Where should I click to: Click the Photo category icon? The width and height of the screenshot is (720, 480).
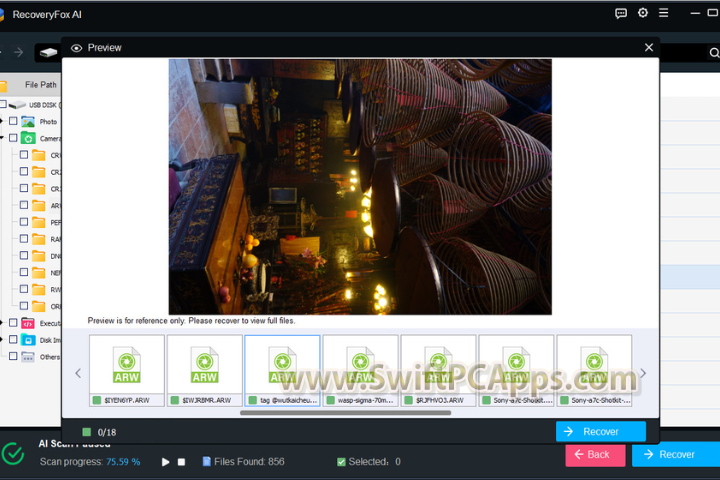tap(28, 122)
